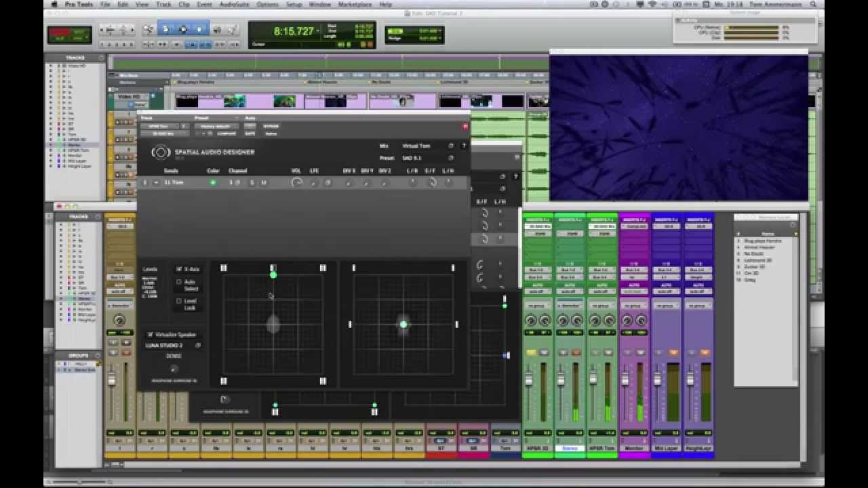The image size is (868, 488).
Task: Open Spotlight search in menu bar
Action: pos(812,4)
